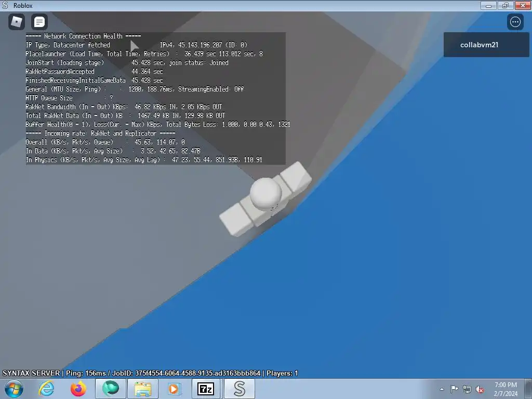
Task: Open Firefox from the taskbar
Action: tap(78, 389)
